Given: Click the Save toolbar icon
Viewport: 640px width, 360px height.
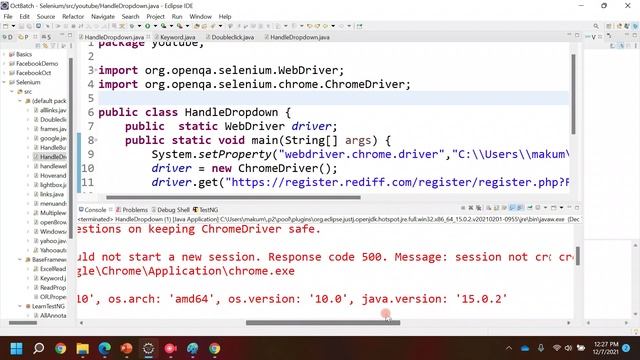Looking at the screenshot, I should coord(22,26).
